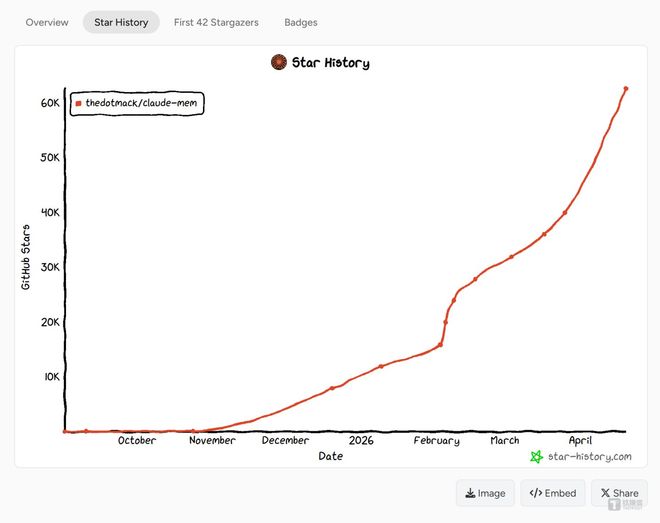Click the 2026 label on date axis
Image resolution: width=660 pixels, height=523 pixels.
(360, 441)
